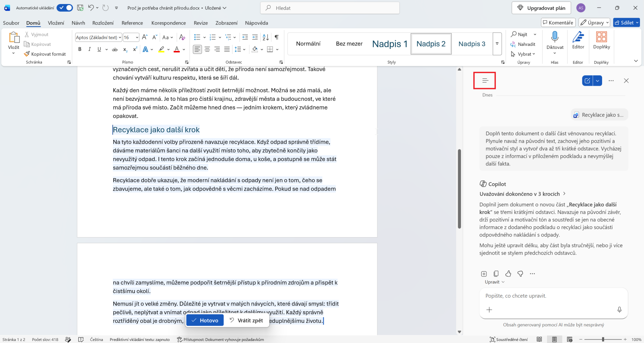
Task: Click Hledat search box
Action: coord(330,8)
